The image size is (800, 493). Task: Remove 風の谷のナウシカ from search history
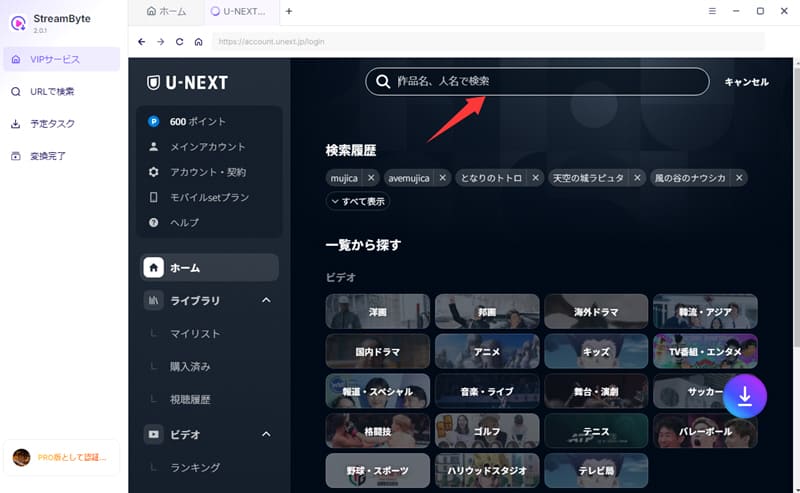(x=739, y=178)
